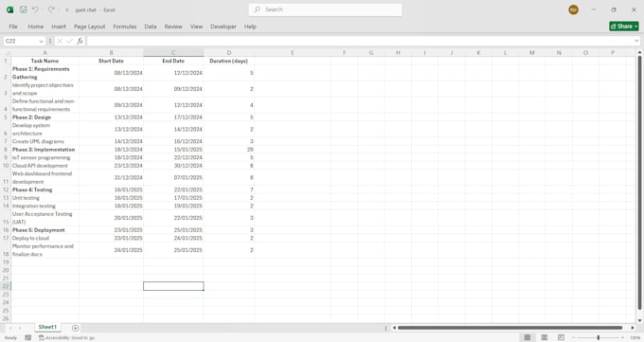The height and width of the screenshot is (342, 644).
Task: Open the File menu
Action: point(13,27)
